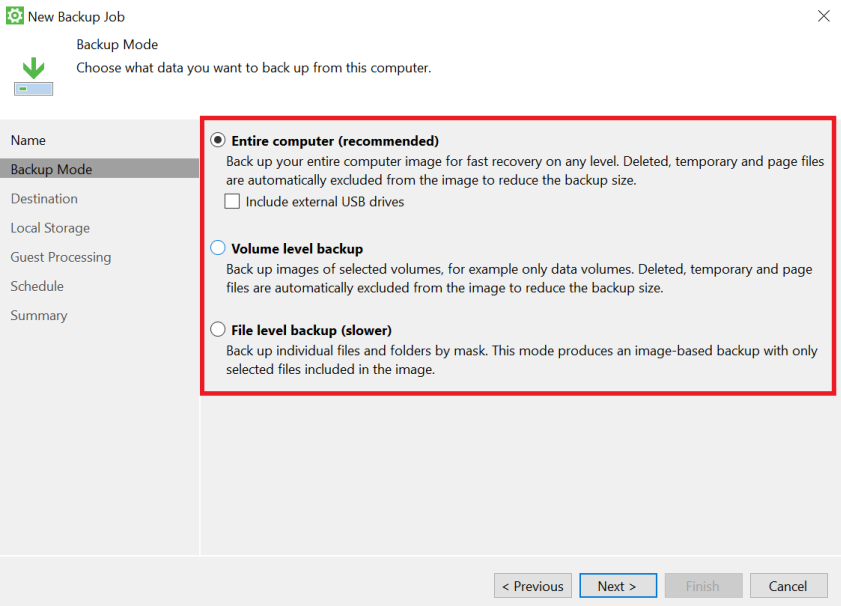The height and width of the screenshot is (606, 841).
Task: Close the New Backup Job dialog
Action: [x=823, y=16]
